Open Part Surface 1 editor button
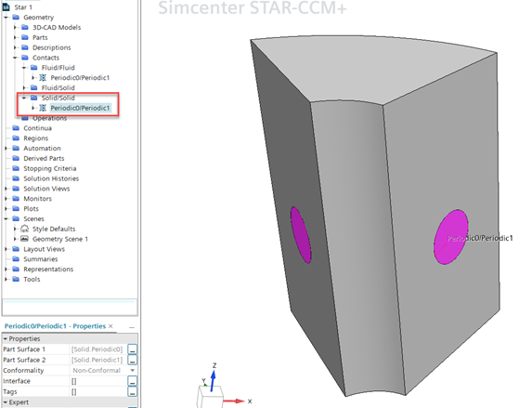Screen dimensions: 532x408 pos(133,349)
